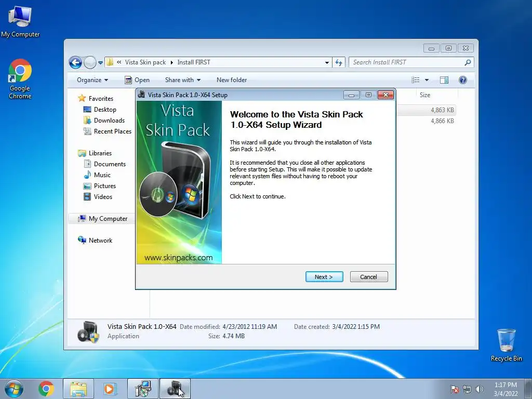
Task: Maximize the Explorer window
Action: [x=448, y=48]
